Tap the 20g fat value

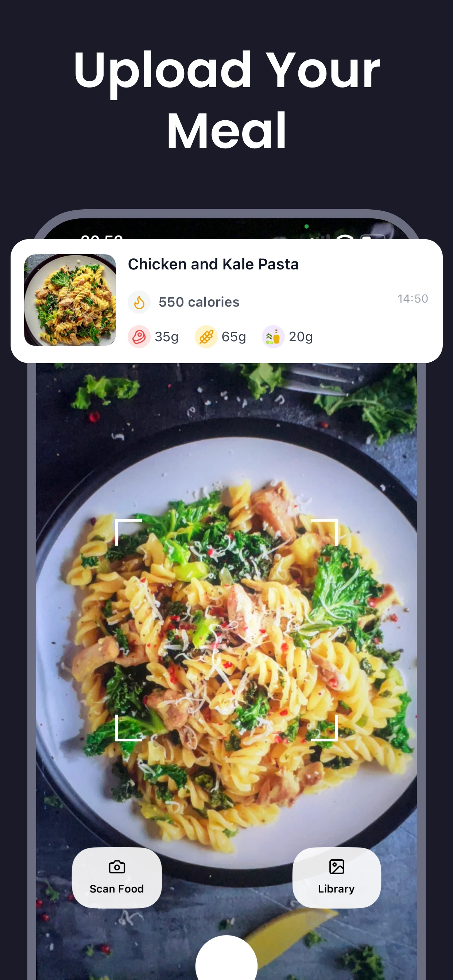pyautogui.click(x=301, y=337)
